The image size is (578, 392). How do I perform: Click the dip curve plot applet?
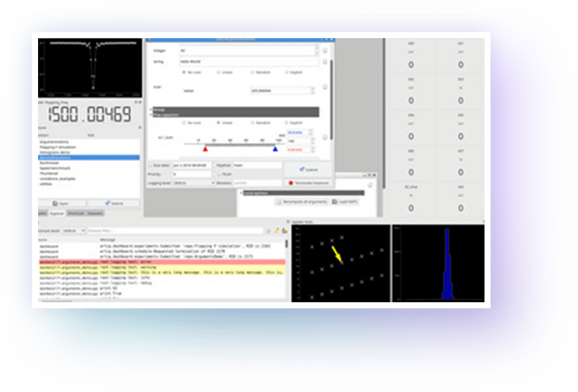tap(90, 68)
